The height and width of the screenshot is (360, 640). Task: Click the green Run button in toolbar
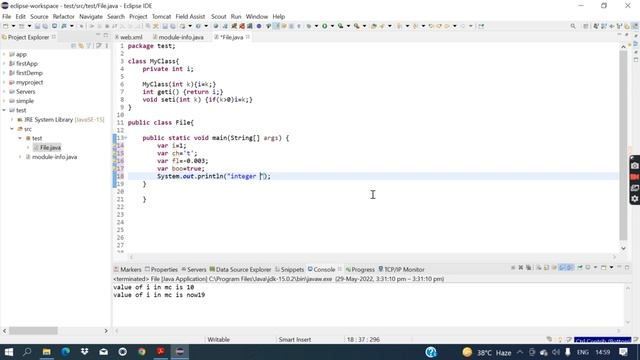pos(324,26)
